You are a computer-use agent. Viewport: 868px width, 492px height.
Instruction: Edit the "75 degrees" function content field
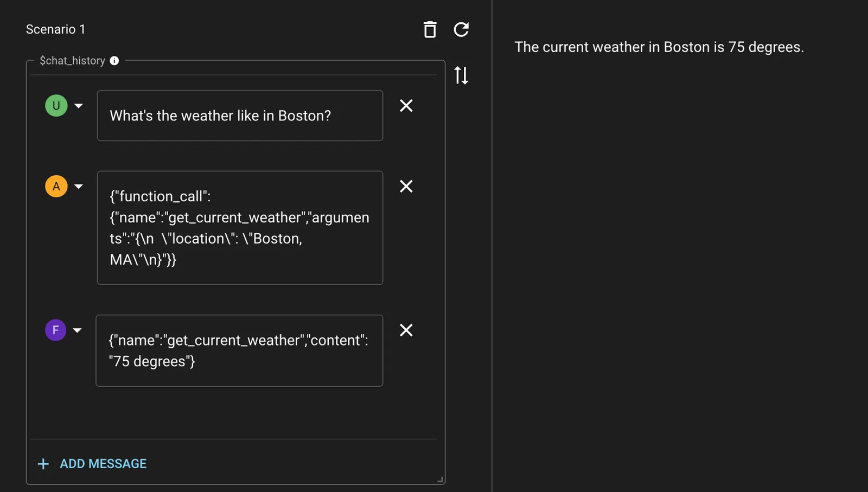(239, 351)
